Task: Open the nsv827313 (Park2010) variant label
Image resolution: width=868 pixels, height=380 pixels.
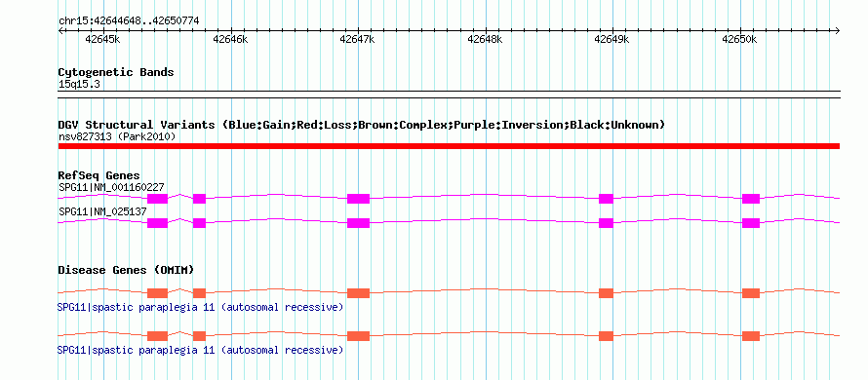Action: pyautogui.click(x=117, y=136)
